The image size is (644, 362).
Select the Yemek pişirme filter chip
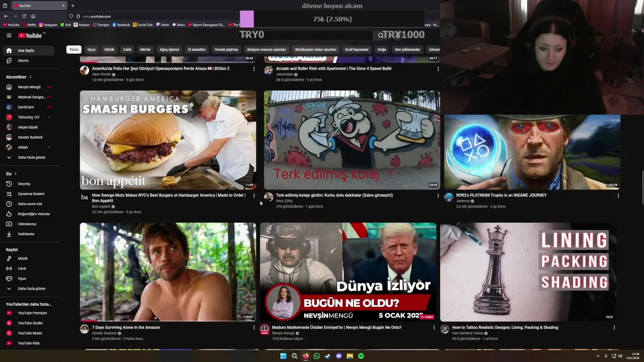[226, 49]
